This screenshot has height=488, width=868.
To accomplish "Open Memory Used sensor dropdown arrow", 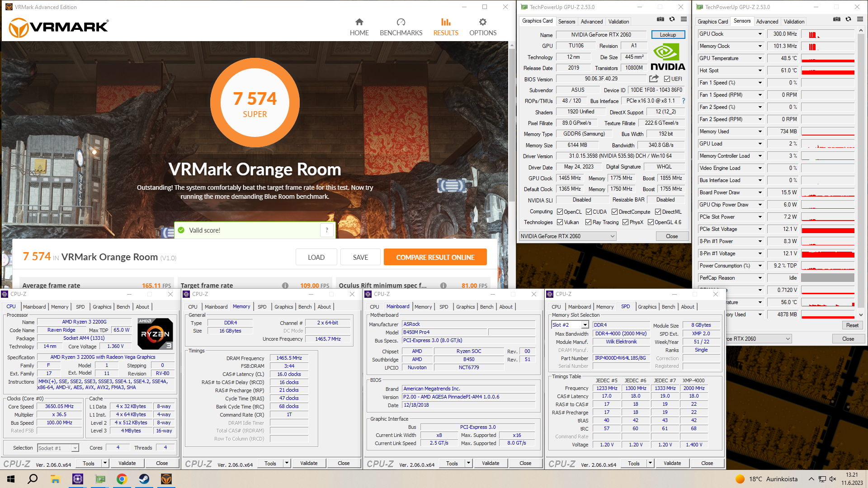I will coord(760,131).
